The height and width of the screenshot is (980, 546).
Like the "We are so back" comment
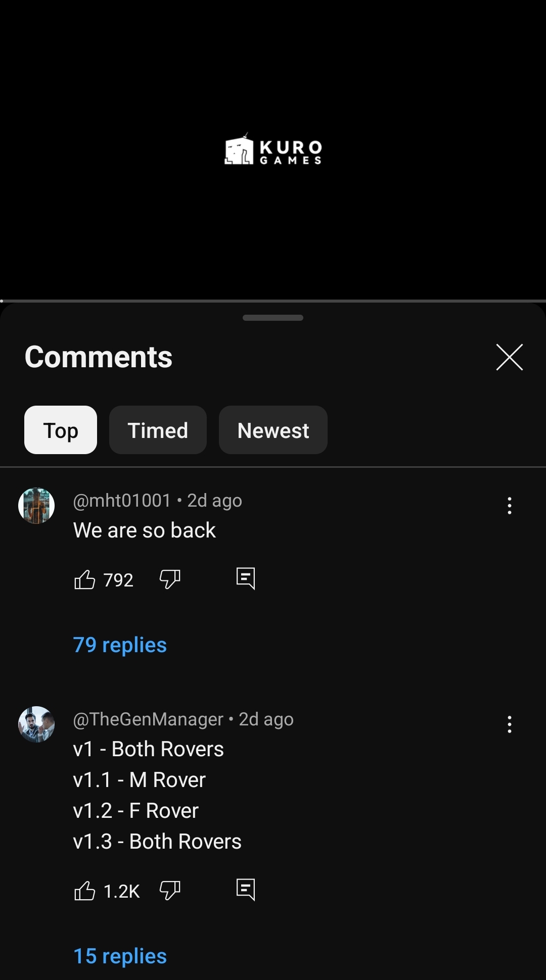pos(84,579)
